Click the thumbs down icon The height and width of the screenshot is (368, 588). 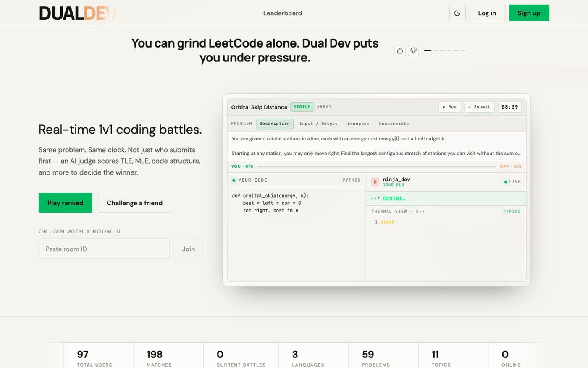(x=414, y=50)
